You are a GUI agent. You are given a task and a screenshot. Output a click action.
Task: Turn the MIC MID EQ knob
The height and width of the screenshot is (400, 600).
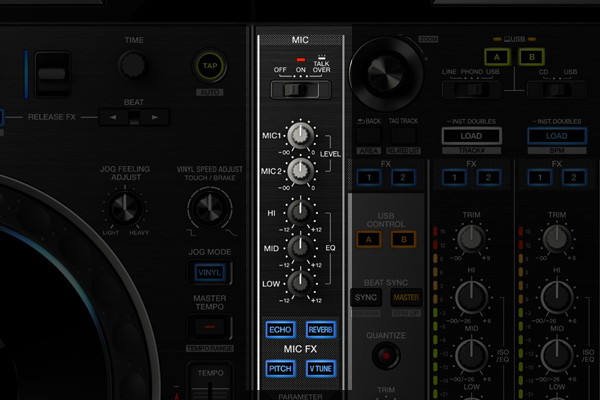tap(300, 248)
